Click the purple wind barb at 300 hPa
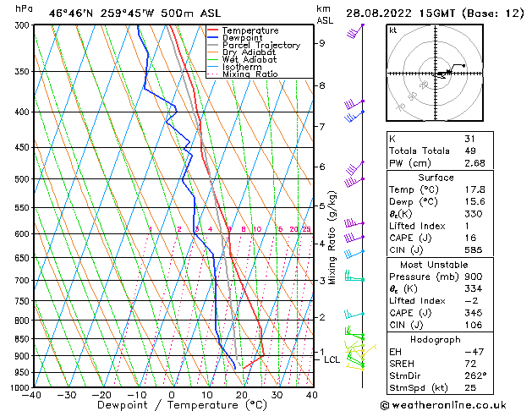Viewport: 532px width, 411px height. pos(355,30)
